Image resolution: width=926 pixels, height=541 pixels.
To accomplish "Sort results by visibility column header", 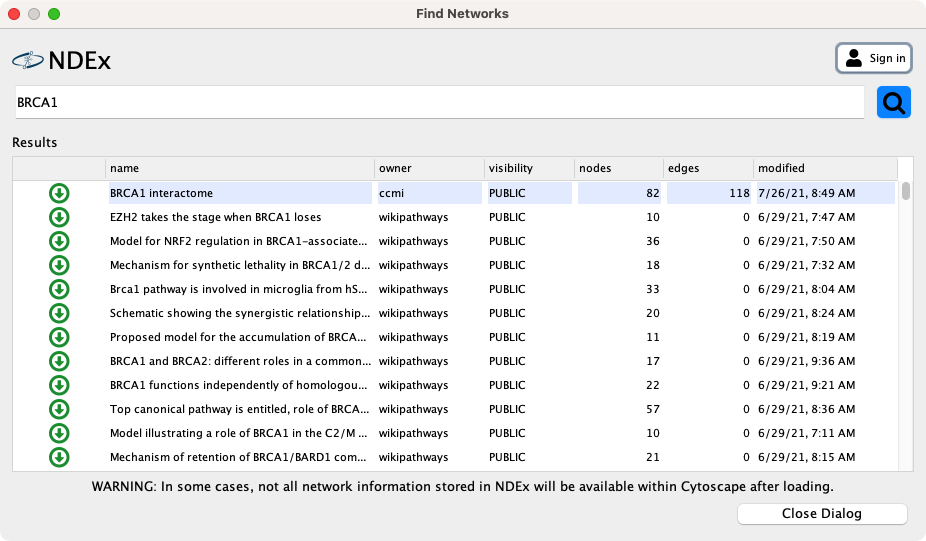I will (x=529, y=168).
